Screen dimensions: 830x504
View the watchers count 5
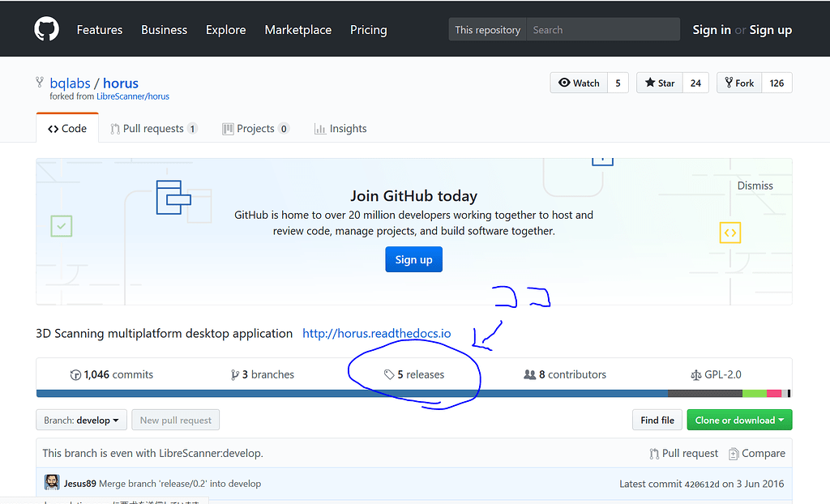618,83
